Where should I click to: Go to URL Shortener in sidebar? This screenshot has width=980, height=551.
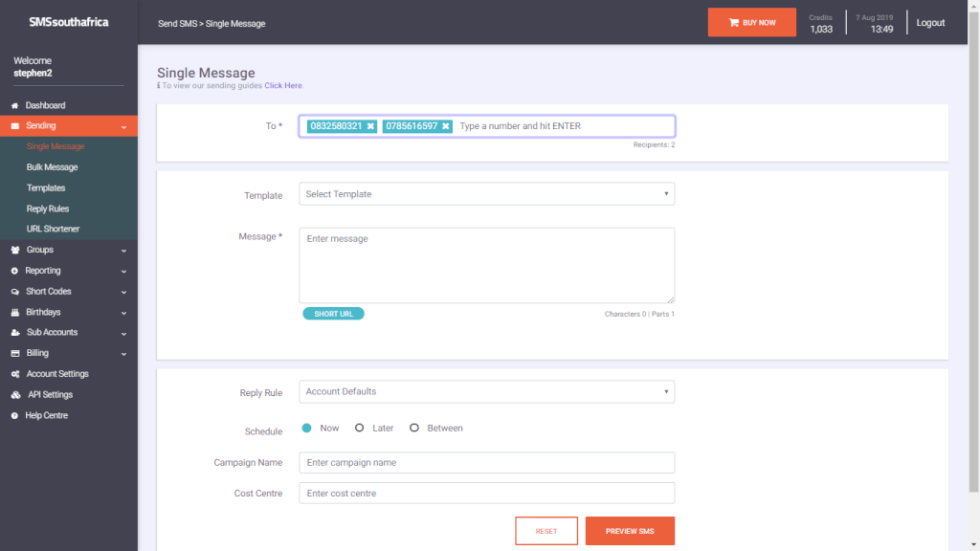pyautogui.click(x=54, y=229)
